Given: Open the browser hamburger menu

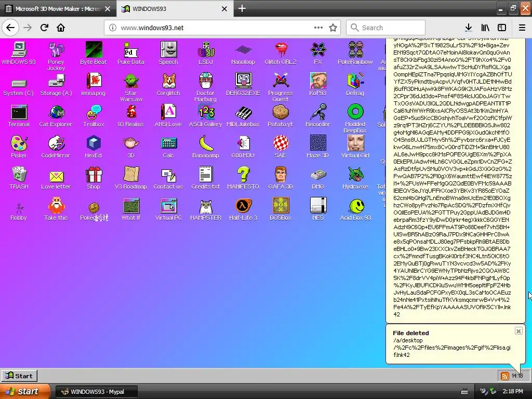Looking at the screenshot, I should pos(522,28).
